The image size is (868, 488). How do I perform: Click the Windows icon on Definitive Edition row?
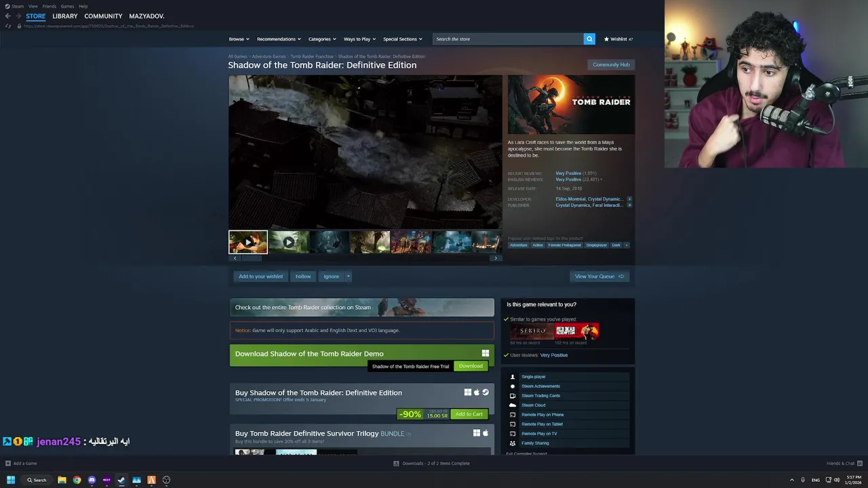[468, 392]
